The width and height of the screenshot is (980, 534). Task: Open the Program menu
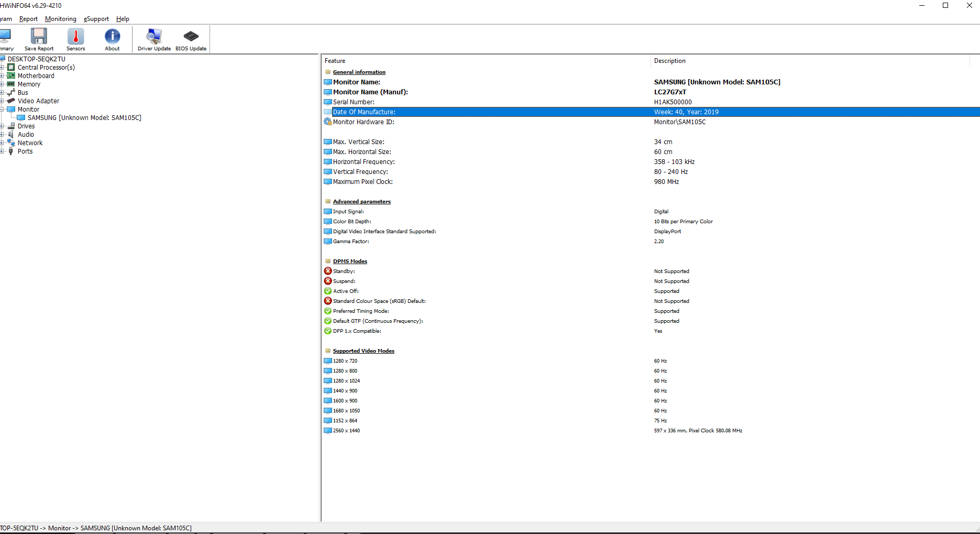point(6,19)
